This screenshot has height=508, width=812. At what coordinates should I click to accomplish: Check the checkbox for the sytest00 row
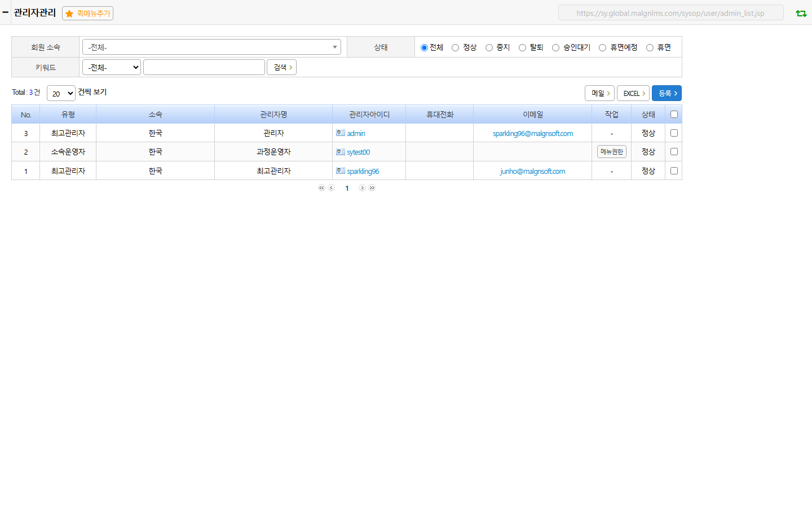674,152
